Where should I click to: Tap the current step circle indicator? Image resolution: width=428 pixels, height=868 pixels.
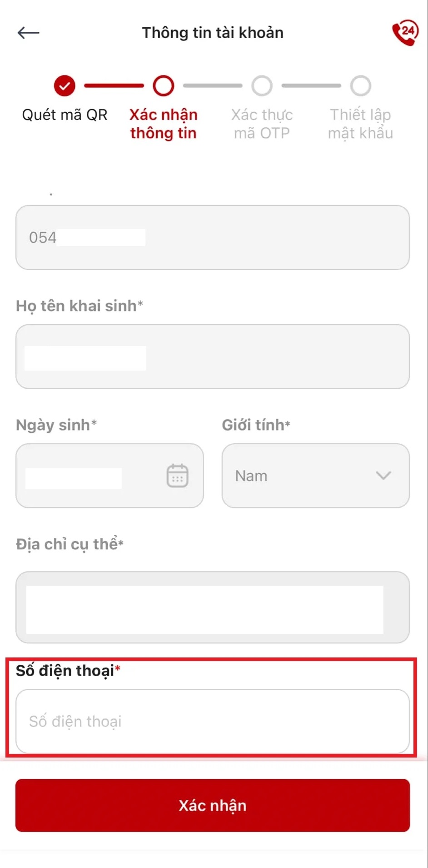click(x=163, y=85)
